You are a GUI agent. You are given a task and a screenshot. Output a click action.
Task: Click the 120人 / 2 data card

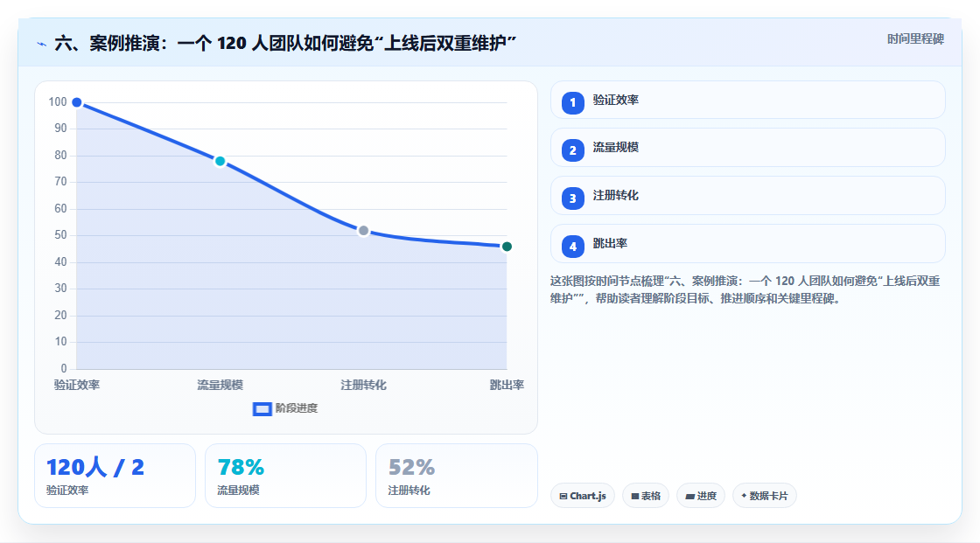coord(115,476)
